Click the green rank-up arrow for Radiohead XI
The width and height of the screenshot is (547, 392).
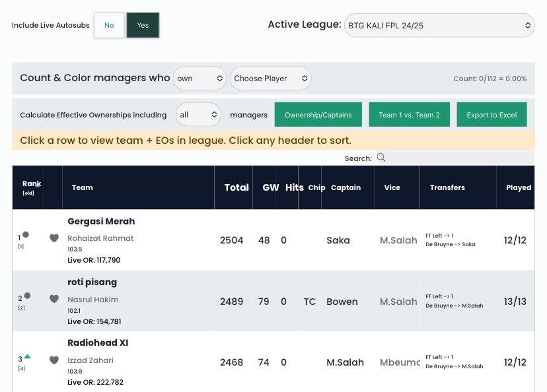click(28, 356)
